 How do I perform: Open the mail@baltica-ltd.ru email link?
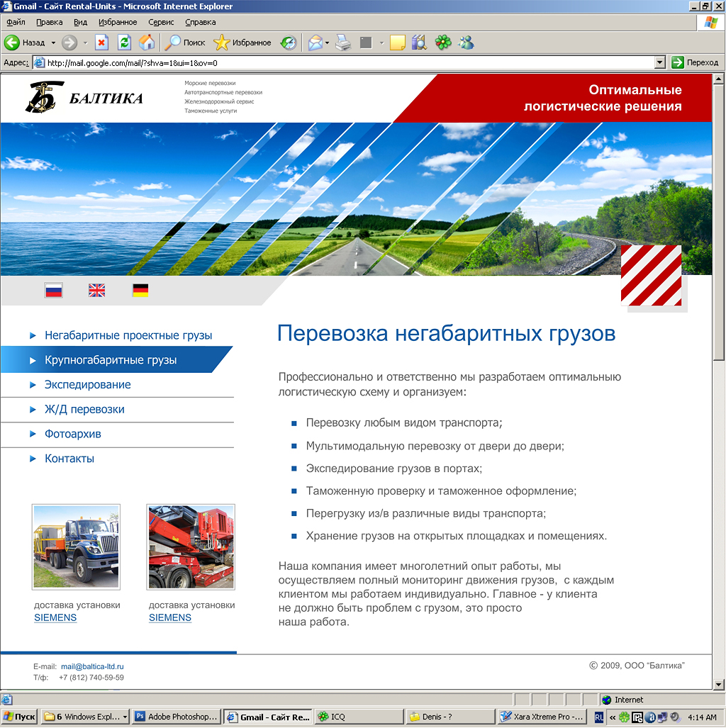point(91,666)
